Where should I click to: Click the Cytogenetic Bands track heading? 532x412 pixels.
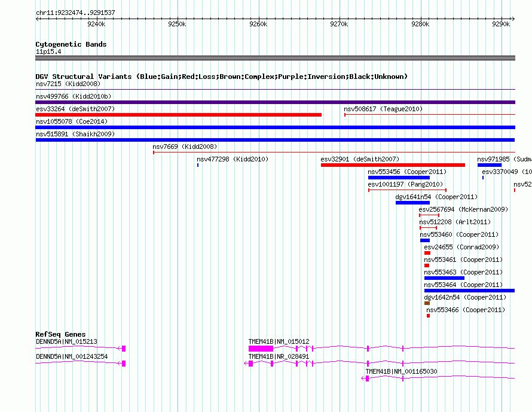71,44
